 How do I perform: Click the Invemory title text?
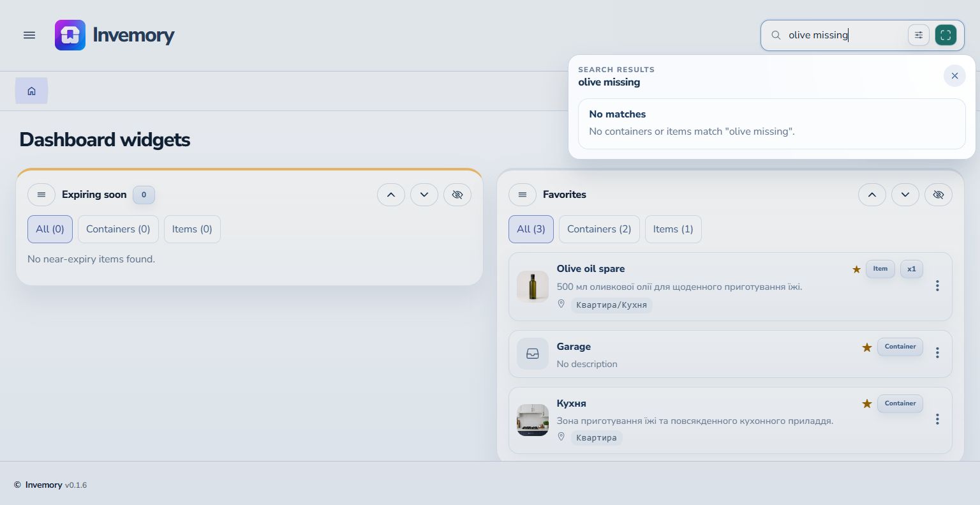click(x=133, y=35)
